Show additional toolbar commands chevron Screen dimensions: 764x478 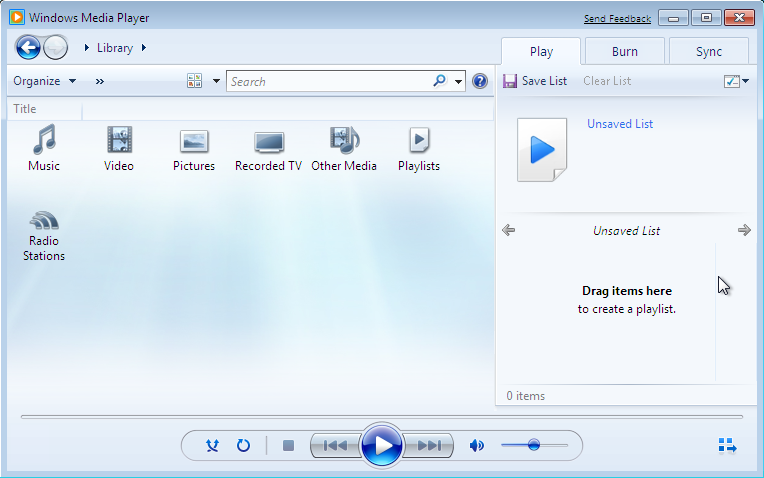100,81
